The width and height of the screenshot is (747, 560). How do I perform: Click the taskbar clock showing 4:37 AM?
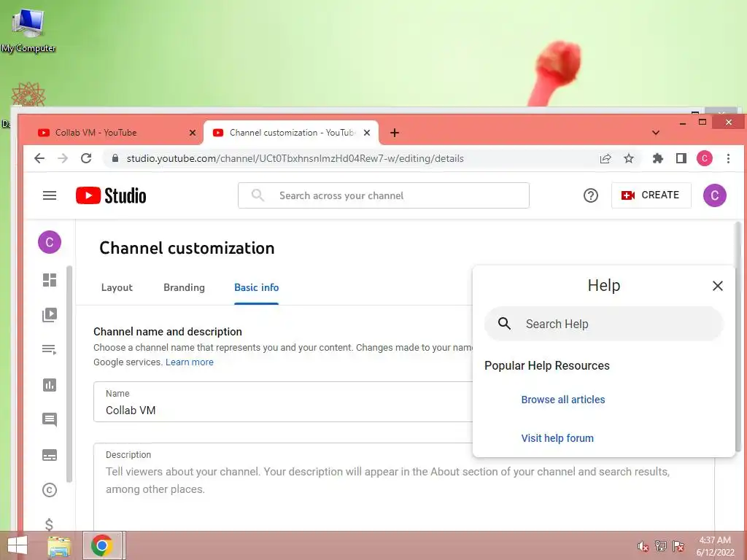point(715,546)
